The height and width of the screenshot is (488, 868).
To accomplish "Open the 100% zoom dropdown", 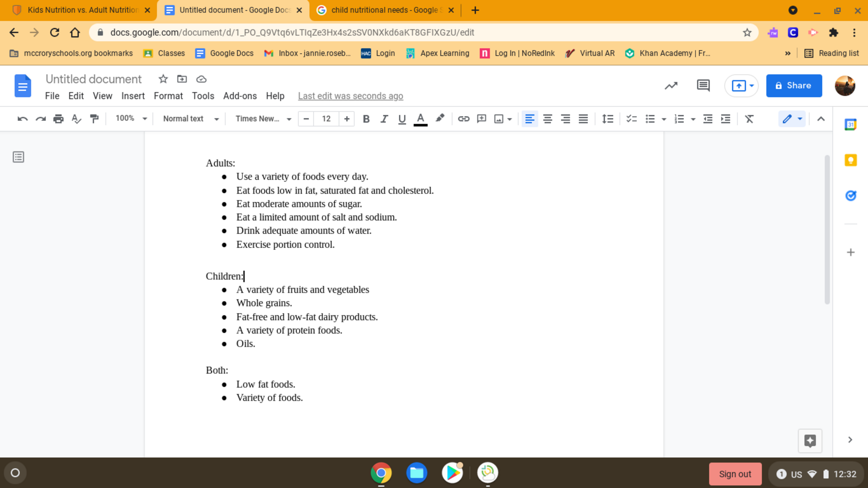I will [131, 118].
